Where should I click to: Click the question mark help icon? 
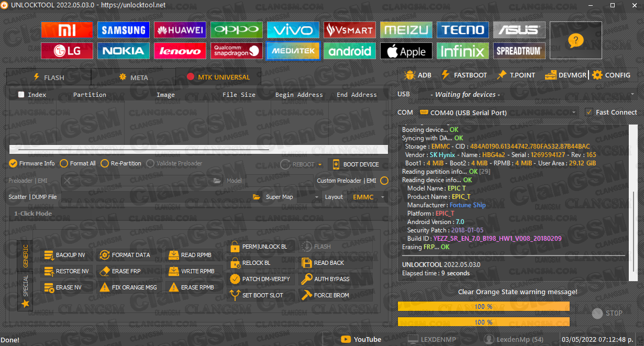point(575,40)
